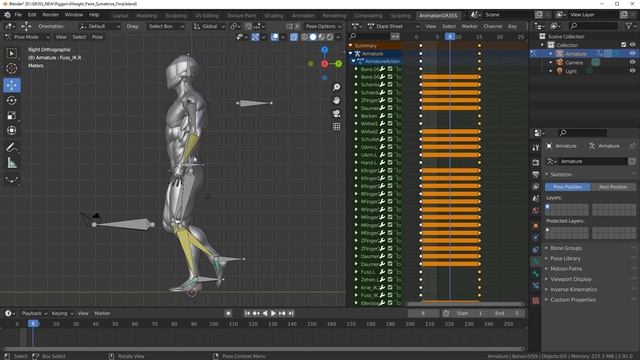Image resolution: width=640 pixels, height=360 pixels.
Task: Expand the Custom Properties panel
Action: tap(573, 300)
